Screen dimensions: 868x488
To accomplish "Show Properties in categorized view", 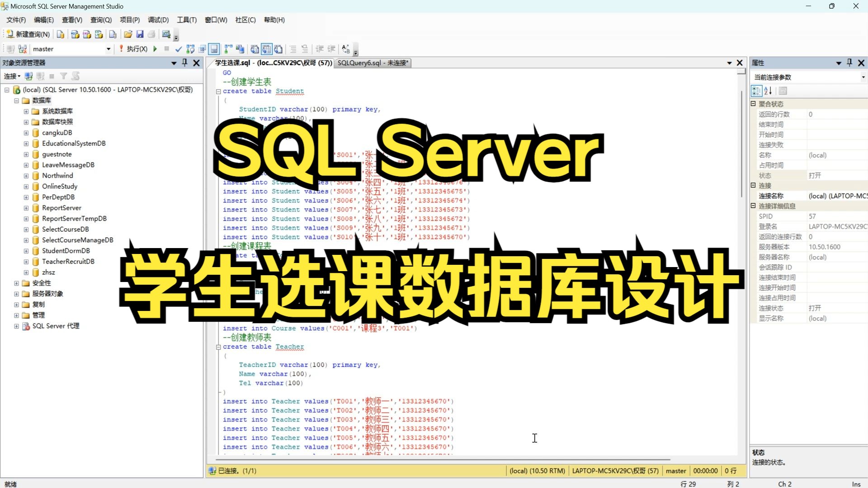I will pos(756,91).
